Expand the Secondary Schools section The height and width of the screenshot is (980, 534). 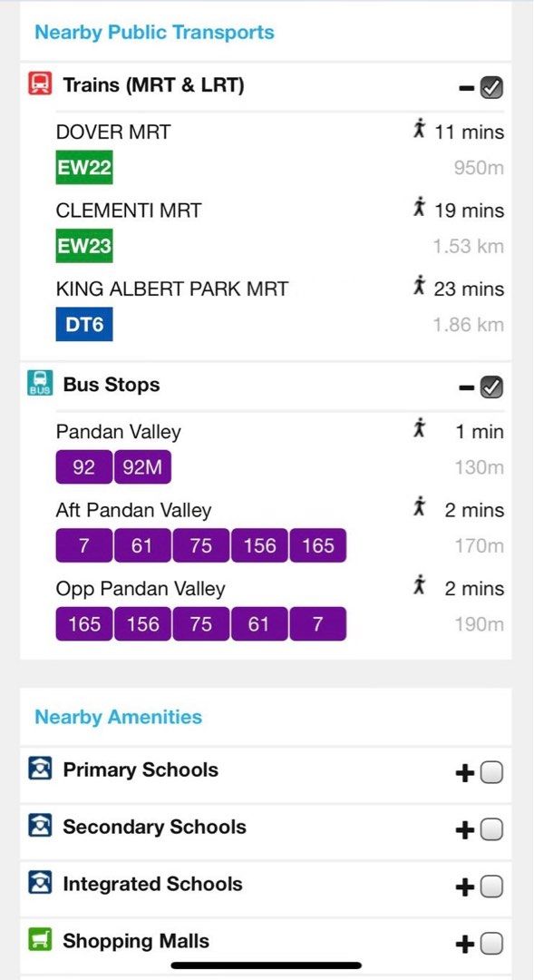tap(465, 830)
